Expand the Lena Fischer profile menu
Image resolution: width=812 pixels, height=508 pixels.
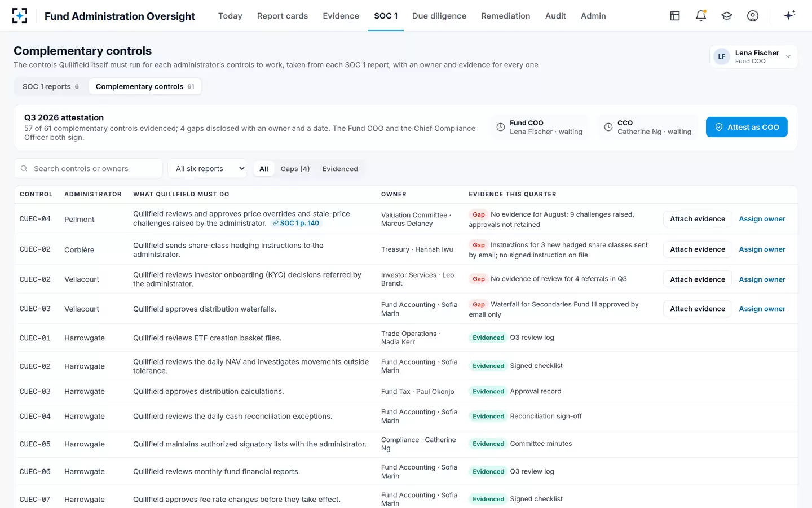pyautogui.click(x=753, y=56)
